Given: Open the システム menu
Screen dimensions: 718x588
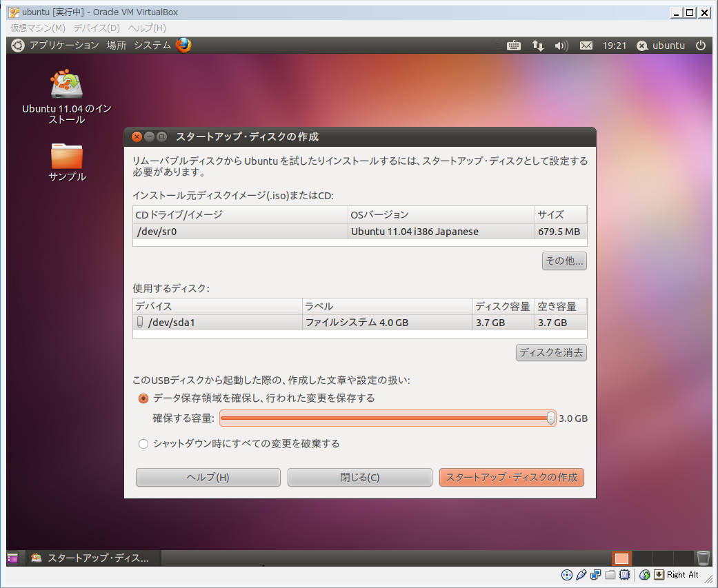Looking at the screenshot, I should pos(152,45).
